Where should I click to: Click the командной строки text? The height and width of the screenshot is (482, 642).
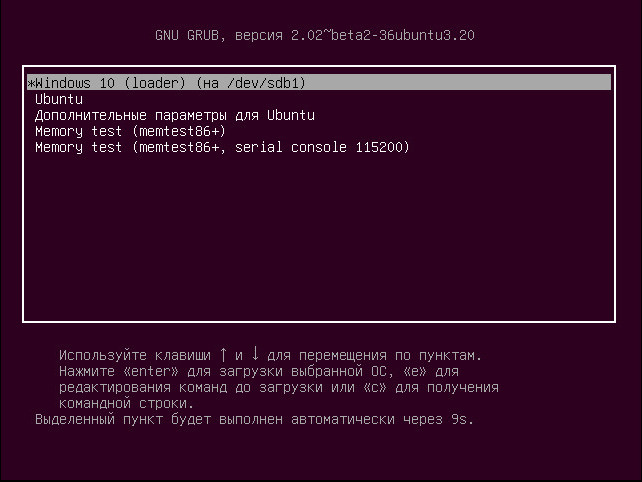pos(127,404)
